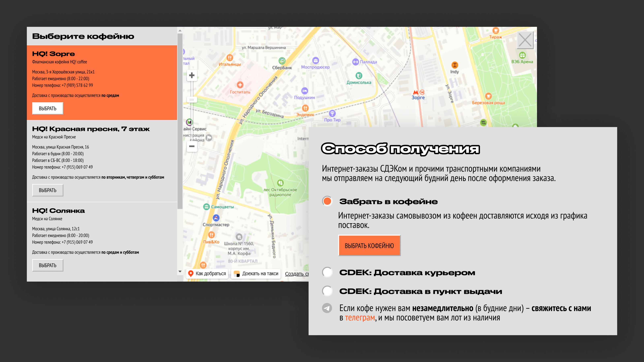This screenshot has height=362, width=644.
Task: Select CDEK: Доставка в пункт выдачи option
Action: click(327, 291)
